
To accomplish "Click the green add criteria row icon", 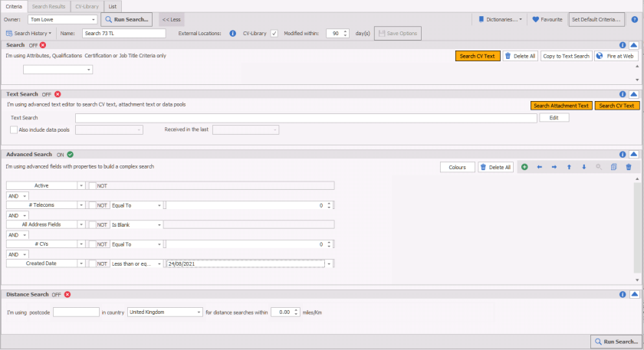I will pyautogui.click(x=524, y=167).
